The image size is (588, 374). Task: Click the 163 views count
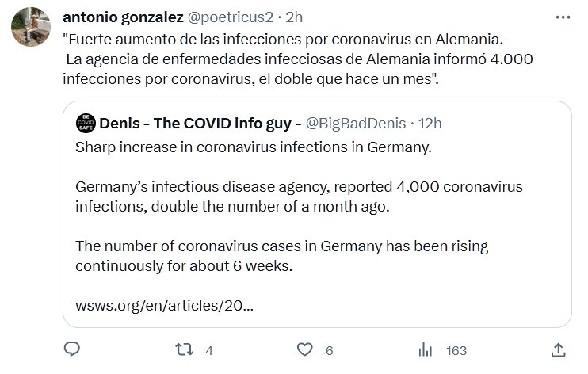(x=456, y=350)
